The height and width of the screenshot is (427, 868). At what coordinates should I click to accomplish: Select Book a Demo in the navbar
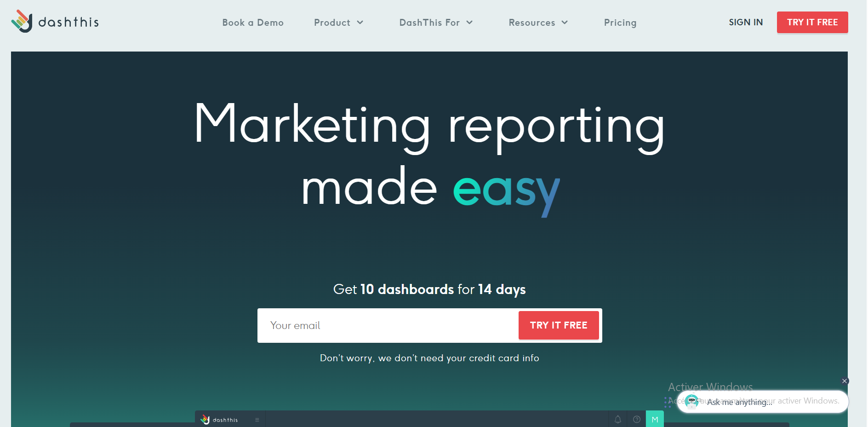[x=253, y=22]
